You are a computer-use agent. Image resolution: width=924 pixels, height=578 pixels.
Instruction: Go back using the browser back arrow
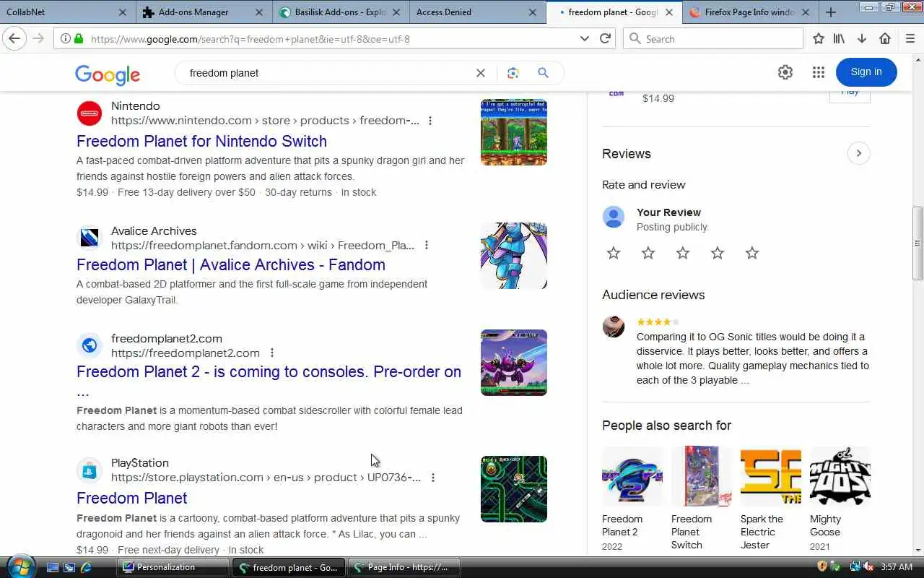coord(14,38)
